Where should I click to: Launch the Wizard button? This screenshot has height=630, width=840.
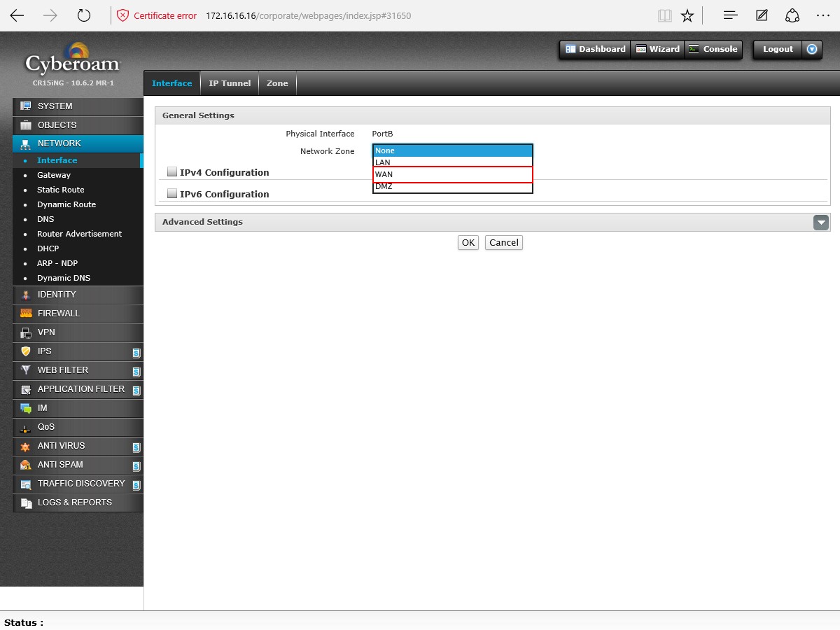pyautogui.click(x=657, y=49)
